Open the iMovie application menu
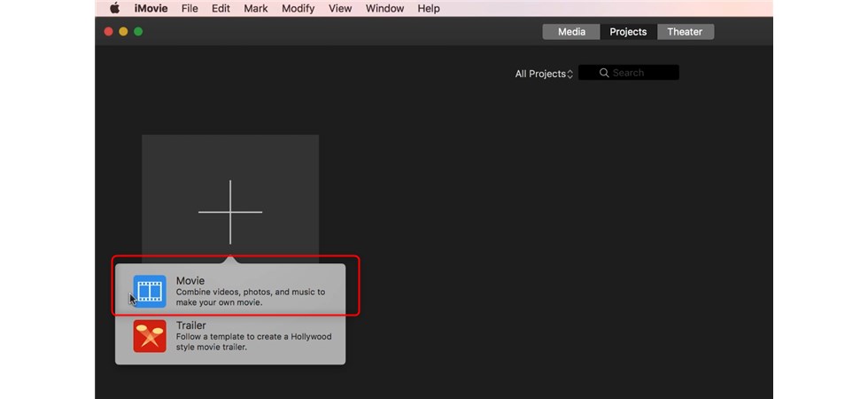 pyautogui.click(x=151, y=8)
